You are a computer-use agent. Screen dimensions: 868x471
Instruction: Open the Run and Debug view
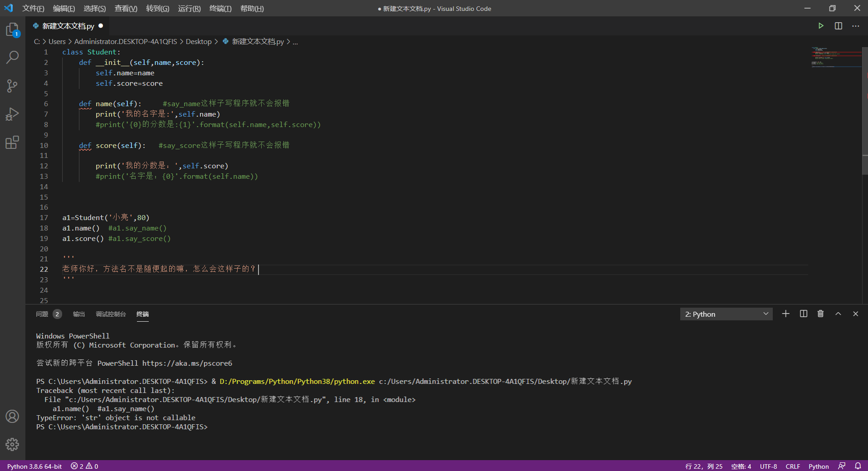coord(12,114)
